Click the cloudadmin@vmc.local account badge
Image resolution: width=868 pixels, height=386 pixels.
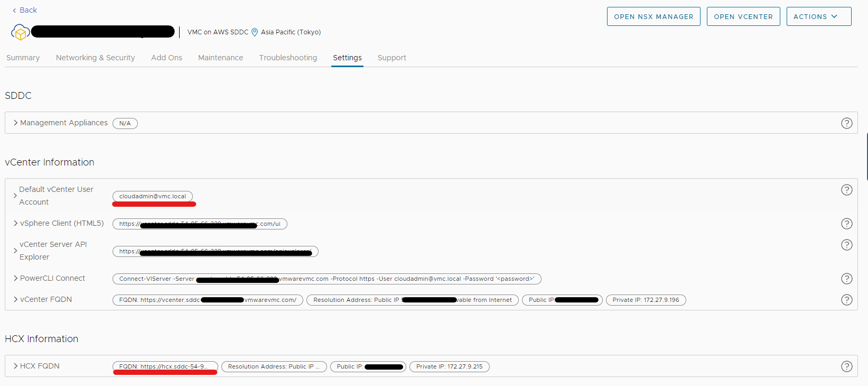[x=153, y=196]
